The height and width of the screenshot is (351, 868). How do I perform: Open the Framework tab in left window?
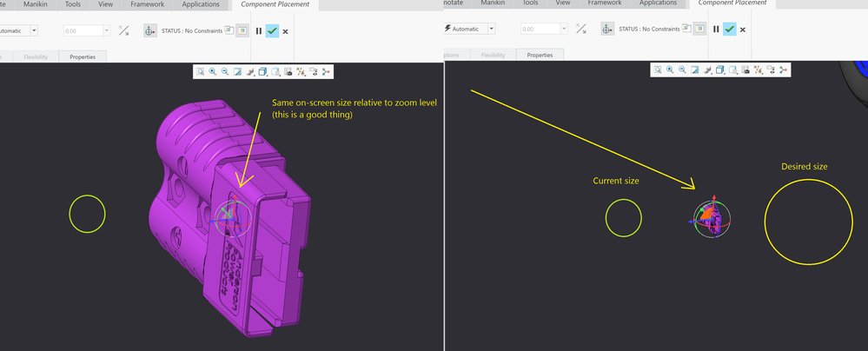147,4
